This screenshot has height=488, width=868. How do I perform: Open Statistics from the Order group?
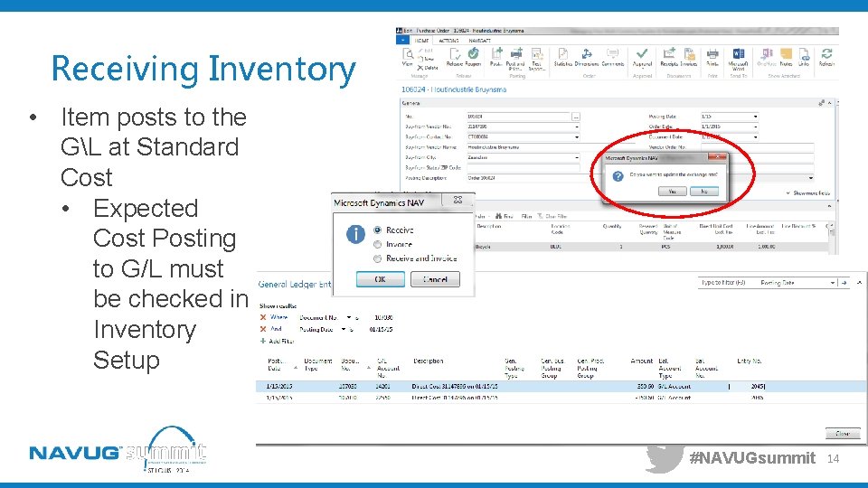[x=562, y=57]
